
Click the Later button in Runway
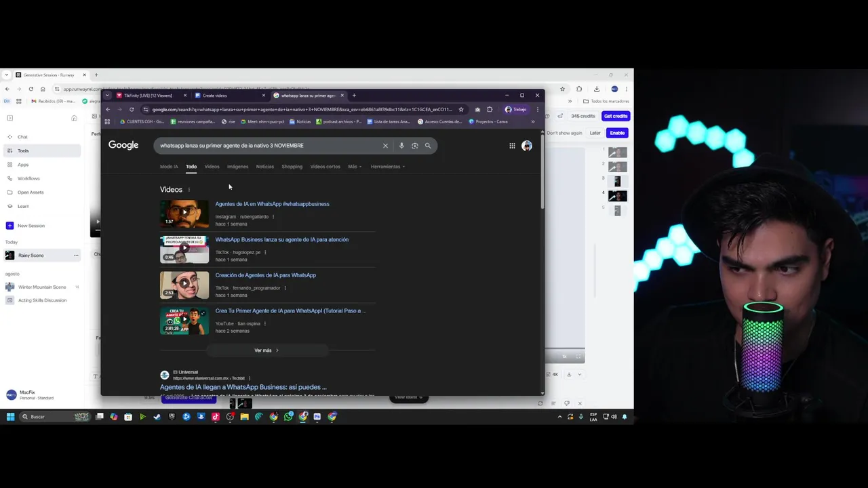point(595,133)
